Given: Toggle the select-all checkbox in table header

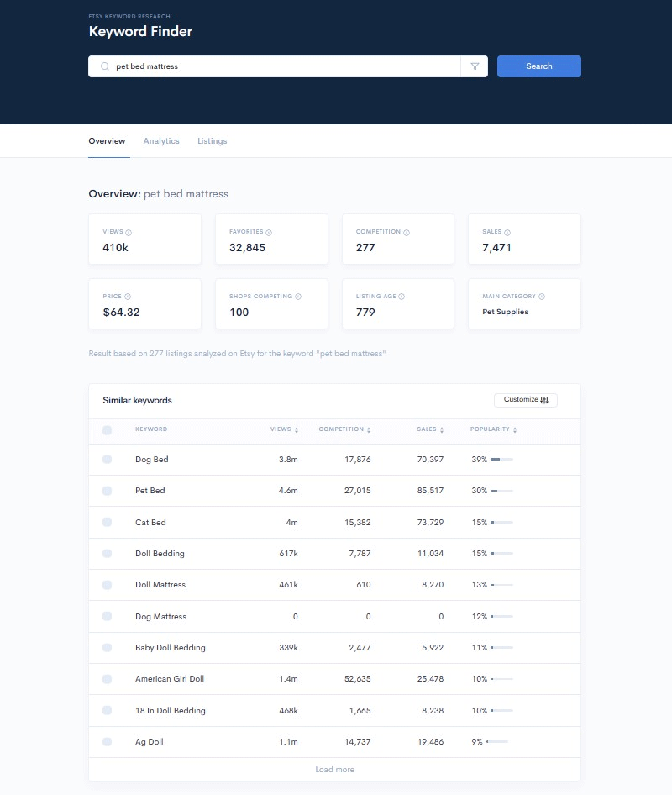Looking at the screenshot, I should 107,430.
